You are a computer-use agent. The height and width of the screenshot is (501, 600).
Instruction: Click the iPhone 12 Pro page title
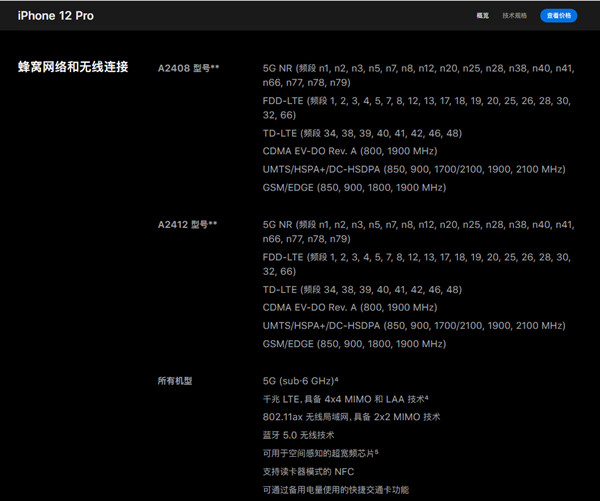[x=55, y=16]
